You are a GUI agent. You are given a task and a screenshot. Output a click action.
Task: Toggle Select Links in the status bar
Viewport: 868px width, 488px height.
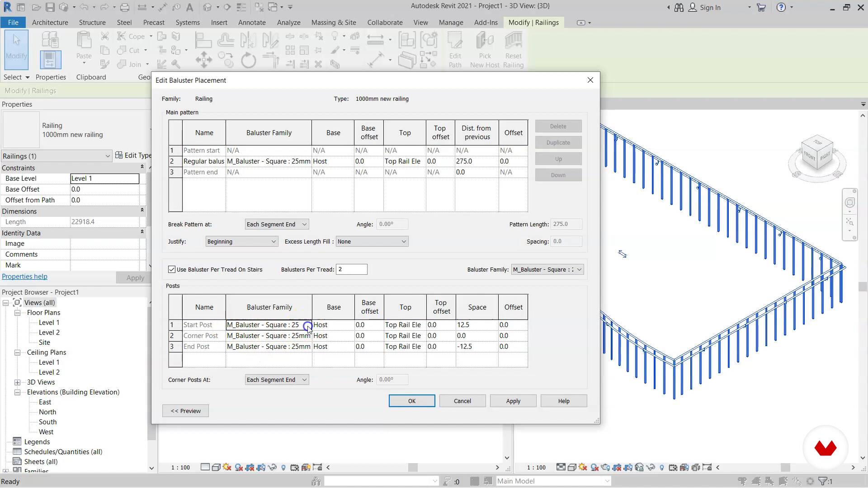742,481
